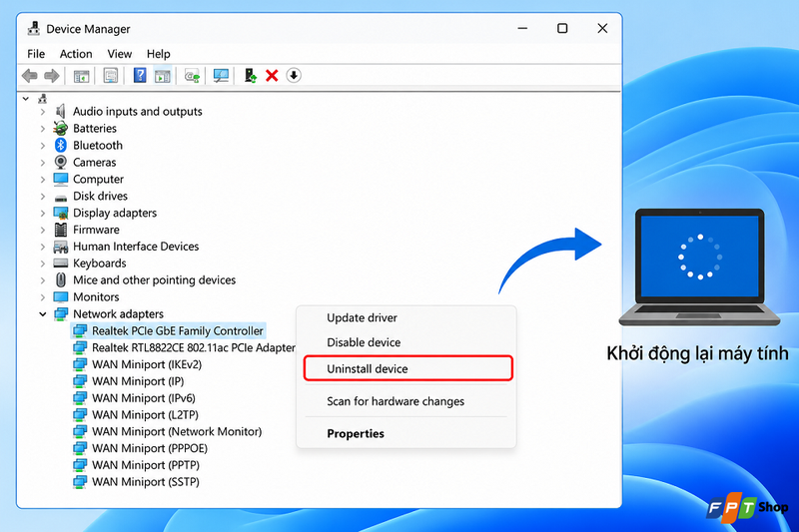This screenshot has width=799, height=532.
Task: Click the Back arrow toolbar icon
Action: point(30,76)
